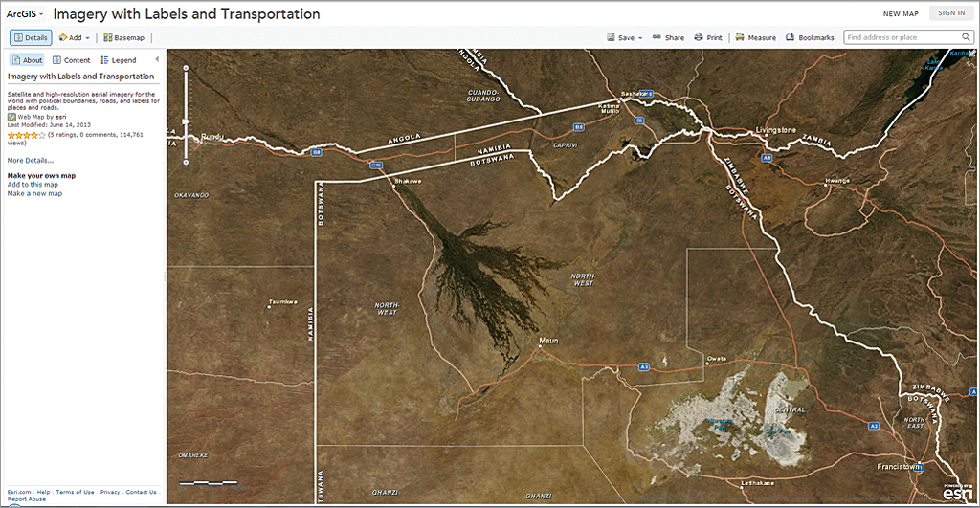
Task: Click the Livingstone label on the map
Action: 775,130
